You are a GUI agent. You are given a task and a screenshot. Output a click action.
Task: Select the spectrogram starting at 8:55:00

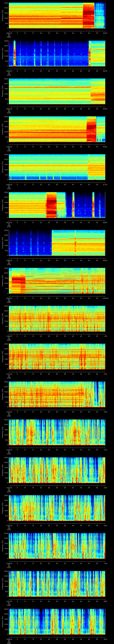click(x=57, y=129)
